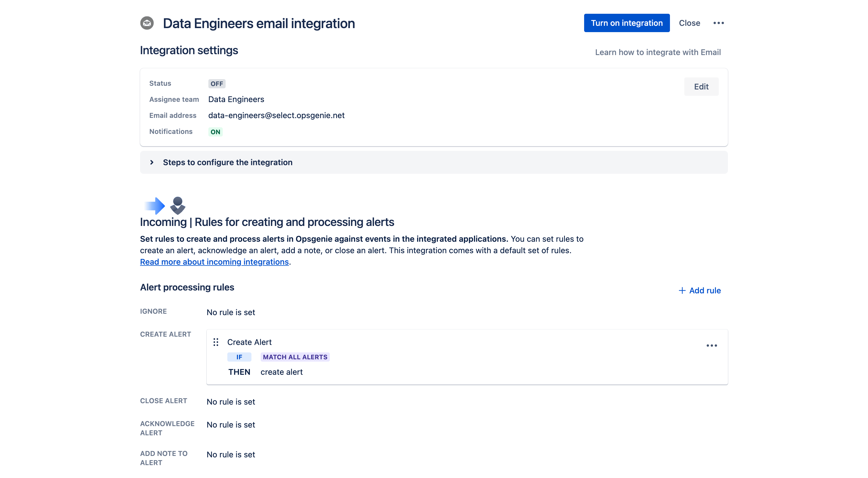Click 'No rule is set' beside IGNORE
Image resolution: width=868 pixels, height=478 pixels.
pos(231,312)
